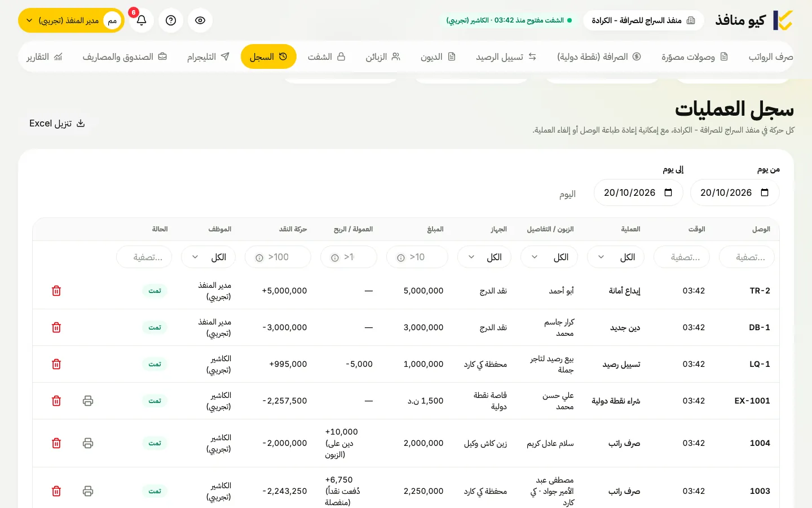Delete the 1003 transaction row
Viewport: 812px width, 508px height.
(x=56, y=491)
